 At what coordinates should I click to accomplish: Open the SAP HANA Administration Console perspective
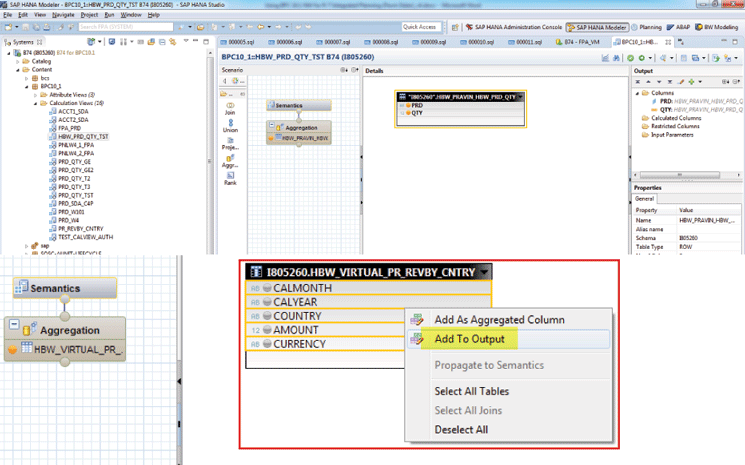point(514,27)
